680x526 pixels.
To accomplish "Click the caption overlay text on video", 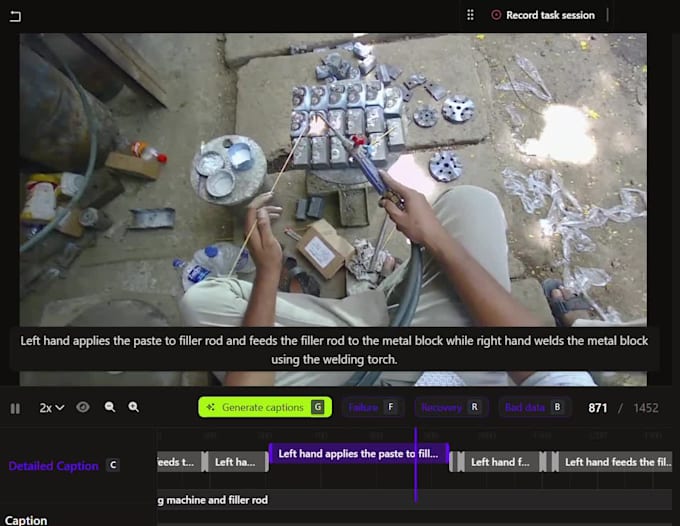I will (x=334, y=350).
